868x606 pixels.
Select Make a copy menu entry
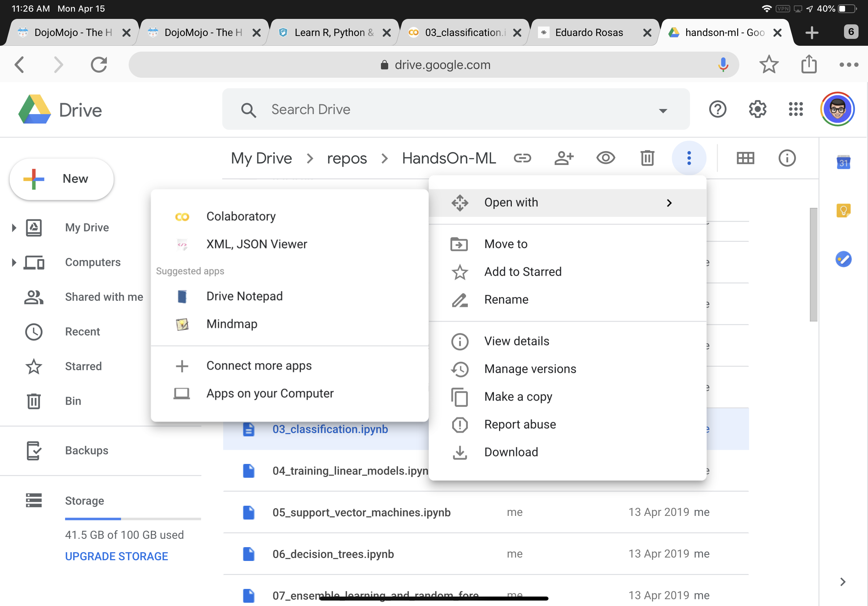(518, 397)
